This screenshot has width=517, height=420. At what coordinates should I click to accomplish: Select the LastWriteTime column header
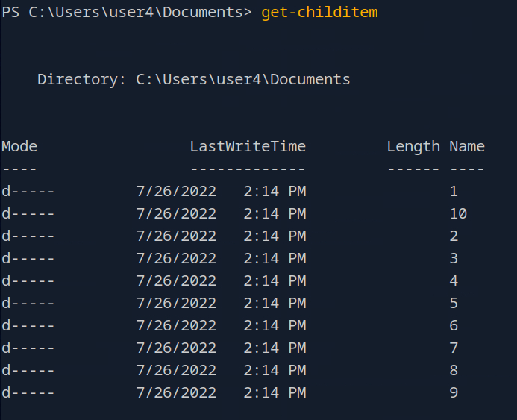(x=248, y=146)
